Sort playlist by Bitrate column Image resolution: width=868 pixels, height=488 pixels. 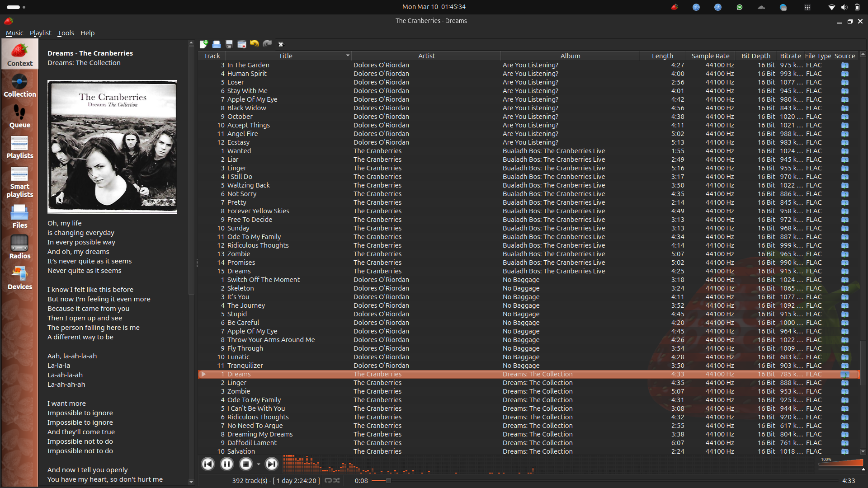tap(790, 56)
